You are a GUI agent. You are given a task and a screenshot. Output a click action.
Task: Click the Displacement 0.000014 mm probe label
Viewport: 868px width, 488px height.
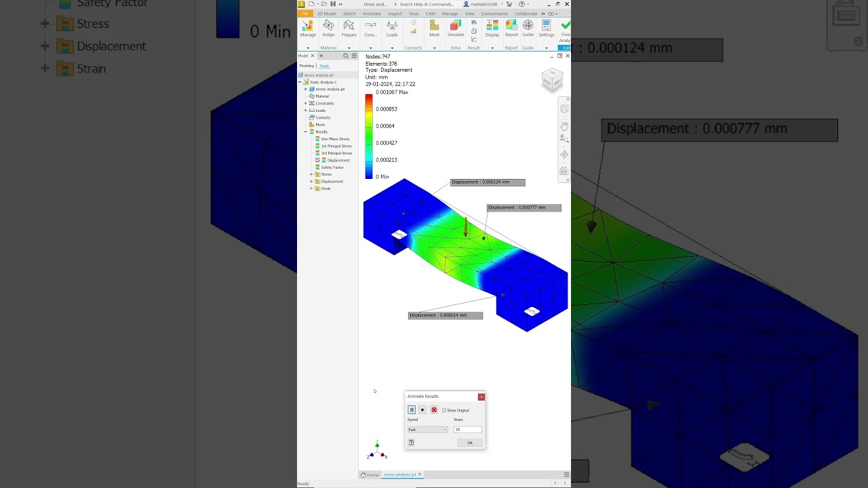pos(446,315)
